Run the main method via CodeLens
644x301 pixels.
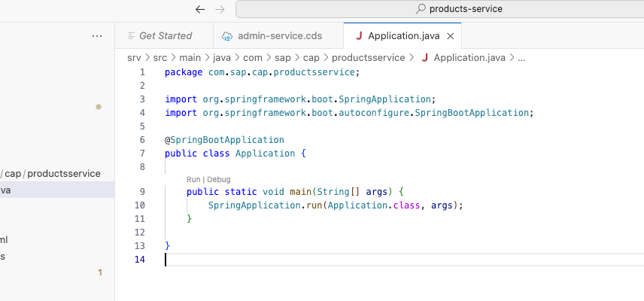pos(193,179)
